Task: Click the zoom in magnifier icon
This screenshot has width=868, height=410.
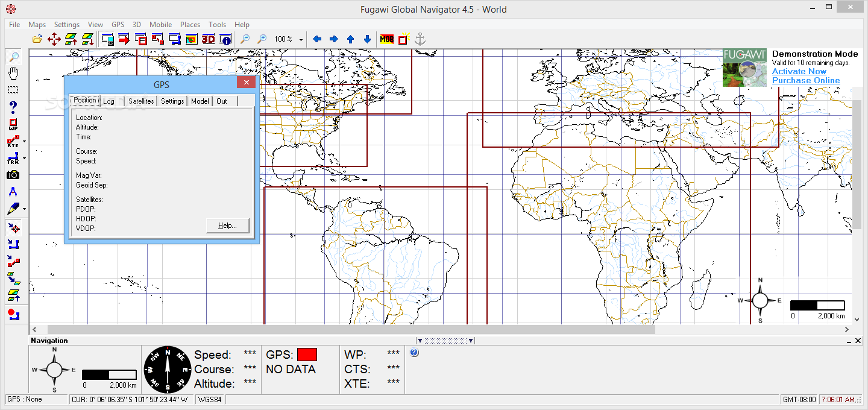Action: point(262,39)
